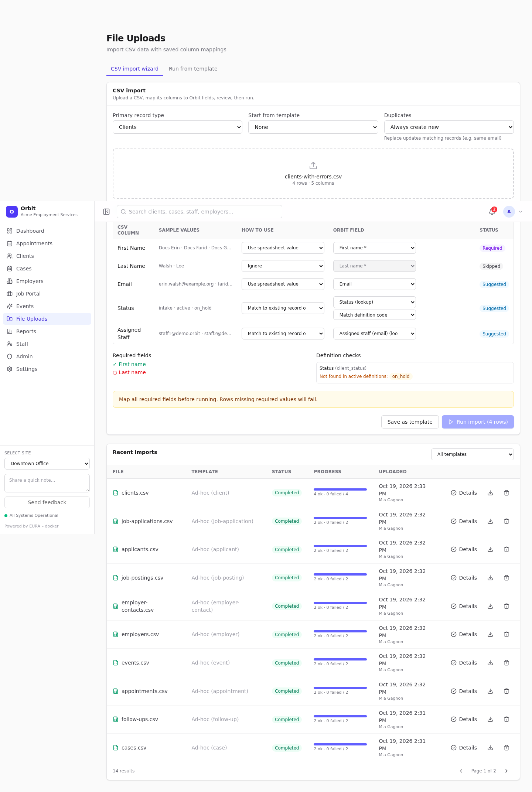Download the job-postings.csv import
The image size is (532, 792).
click(x=490, y=578)
